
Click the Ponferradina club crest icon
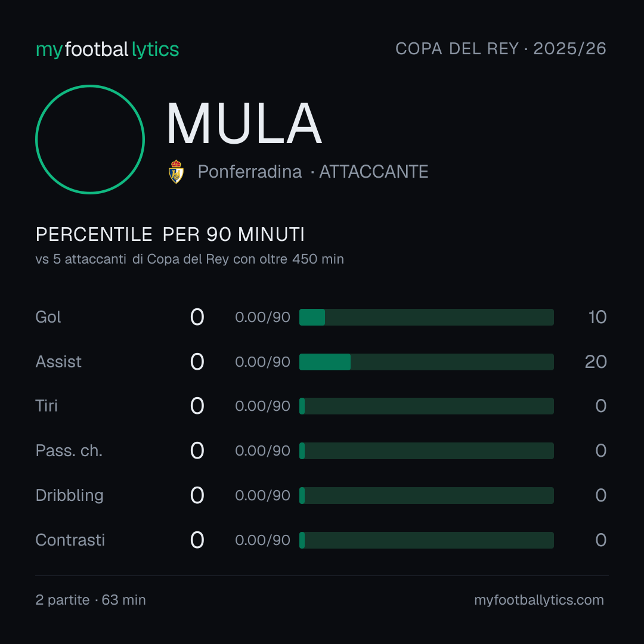pyautogui.click(x=176, y=172)
